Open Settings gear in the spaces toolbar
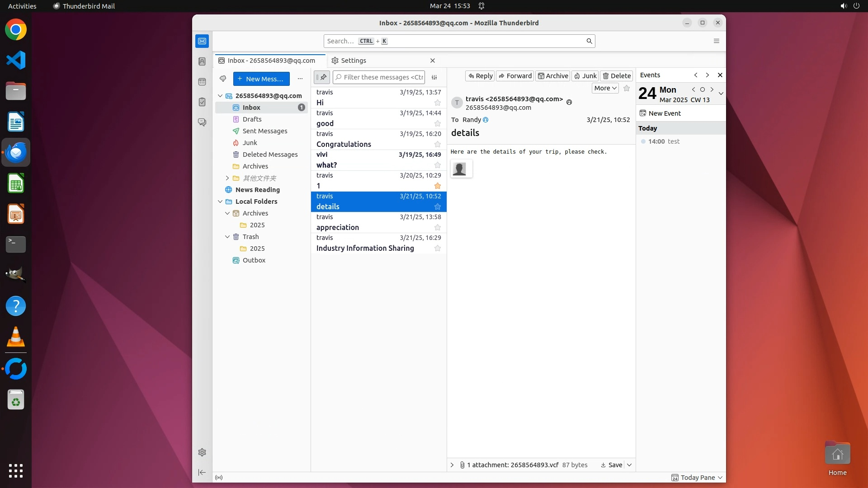 202,452
